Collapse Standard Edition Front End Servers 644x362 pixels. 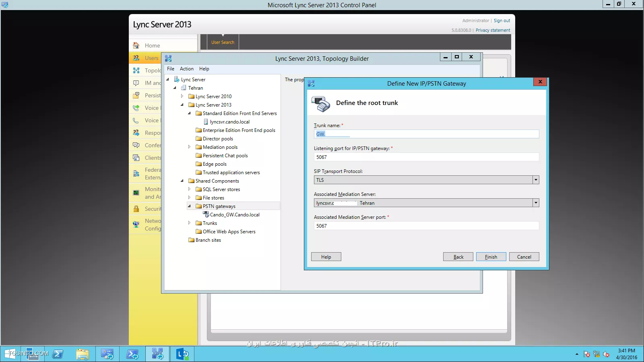pyautogui.click(x=190, y=113)
